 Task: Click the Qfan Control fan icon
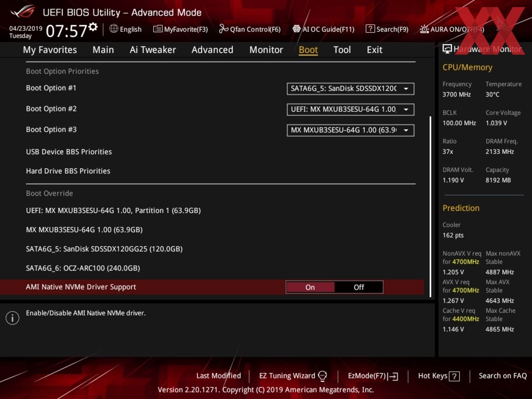coord(223,29)
